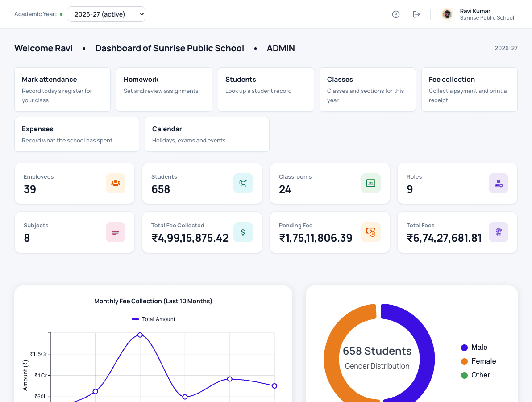Click the peak point on fee chart
The height and width of the screenshot is (402, 532).
pos(140,335)
